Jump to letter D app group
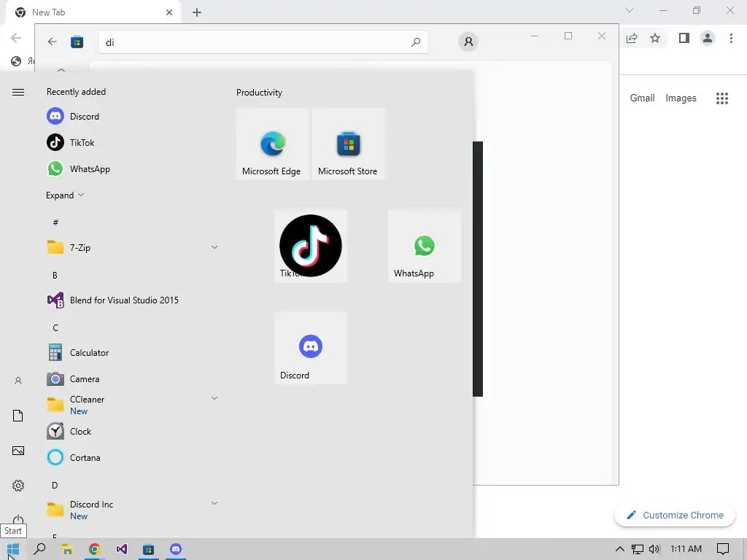Viewport: 747px width, 560px height. click(x=55, y=485)
